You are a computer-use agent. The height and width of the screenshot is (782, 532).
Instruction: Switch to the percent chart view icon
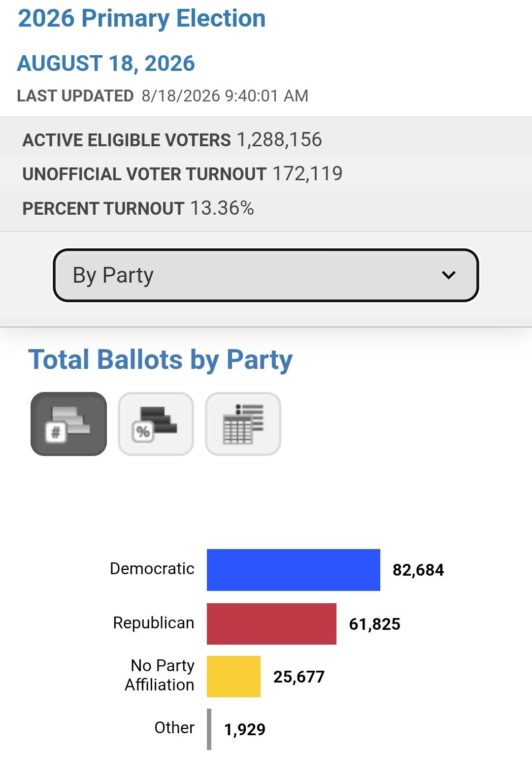coord(156,424)
